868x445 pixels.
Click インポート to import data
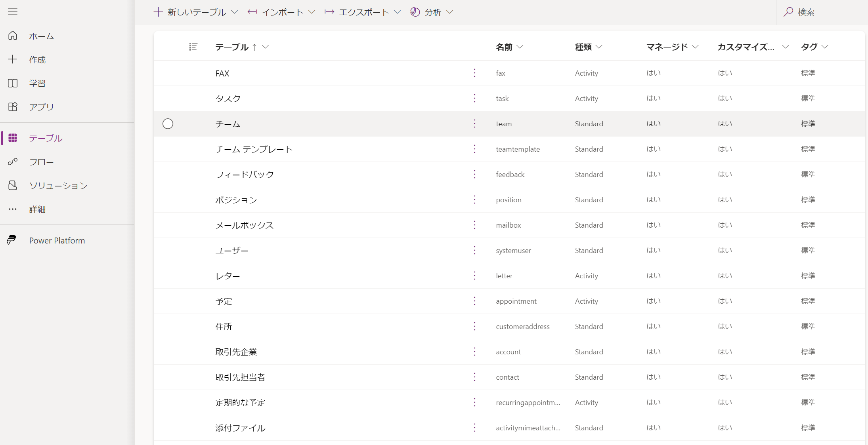point(282,12)
